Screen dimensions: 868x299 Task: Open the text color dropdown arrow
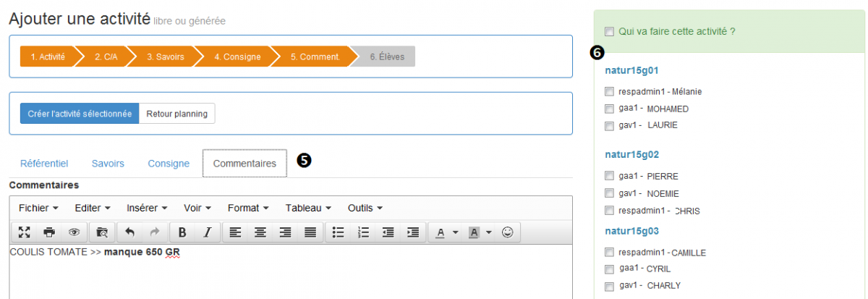(456, 232)
